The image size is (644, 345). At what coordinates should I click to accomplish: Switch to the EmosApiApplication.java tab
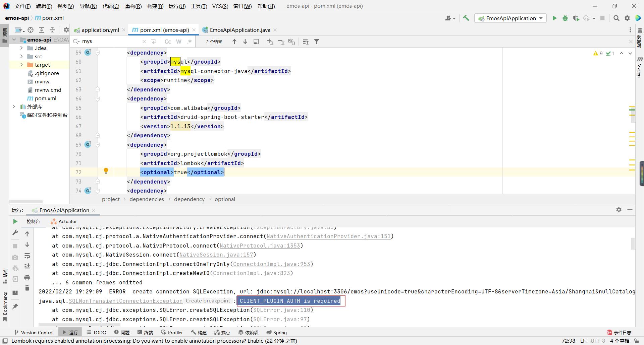click(240, 30)
